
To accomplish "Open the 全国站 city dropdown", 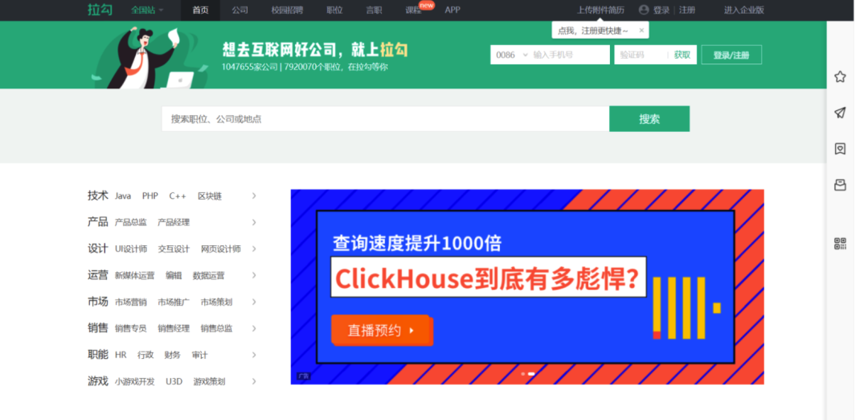I will pyautogui.click(x=147, y=10).
